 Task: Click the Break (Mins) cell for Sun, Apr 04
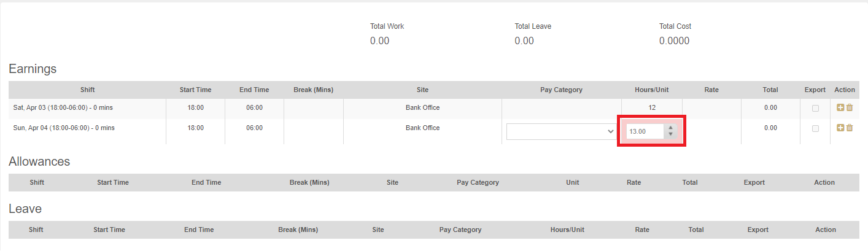tap(313, 131)
